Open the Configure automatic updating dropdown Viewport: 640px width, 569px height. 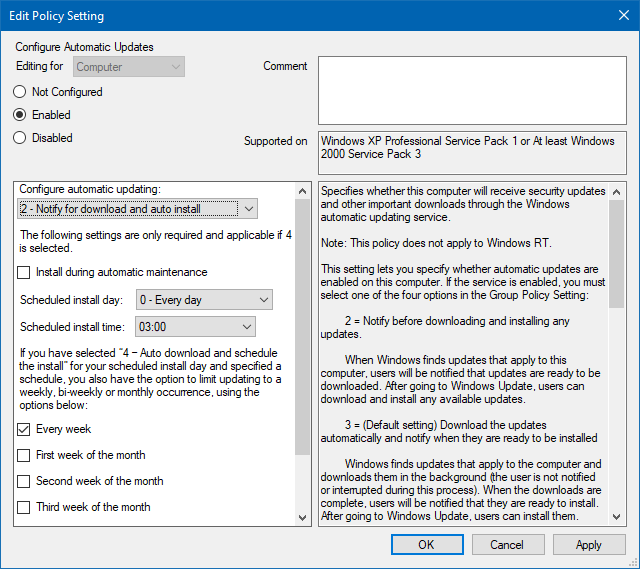coord(138,209)
